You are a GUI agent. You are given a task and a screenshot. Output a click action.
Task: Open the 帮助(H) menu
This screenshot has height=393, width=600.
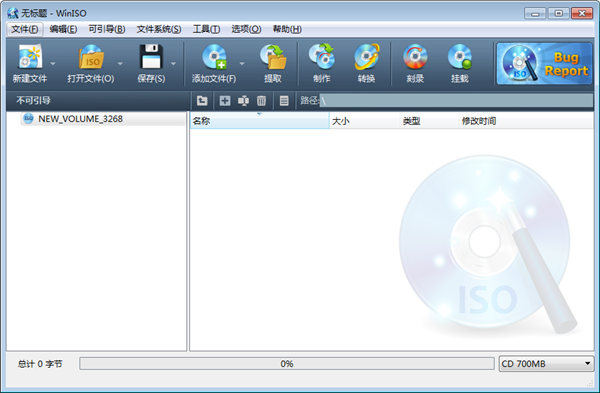[287, 29]
